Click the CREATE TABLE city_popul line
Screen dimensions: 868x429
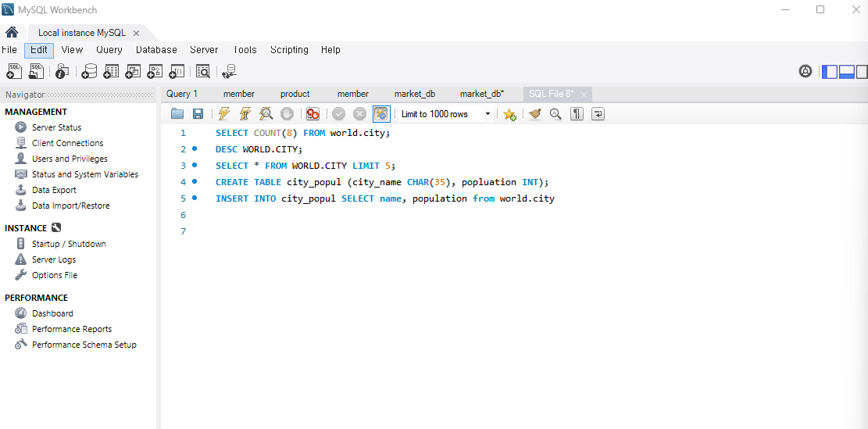click(382, 182)
